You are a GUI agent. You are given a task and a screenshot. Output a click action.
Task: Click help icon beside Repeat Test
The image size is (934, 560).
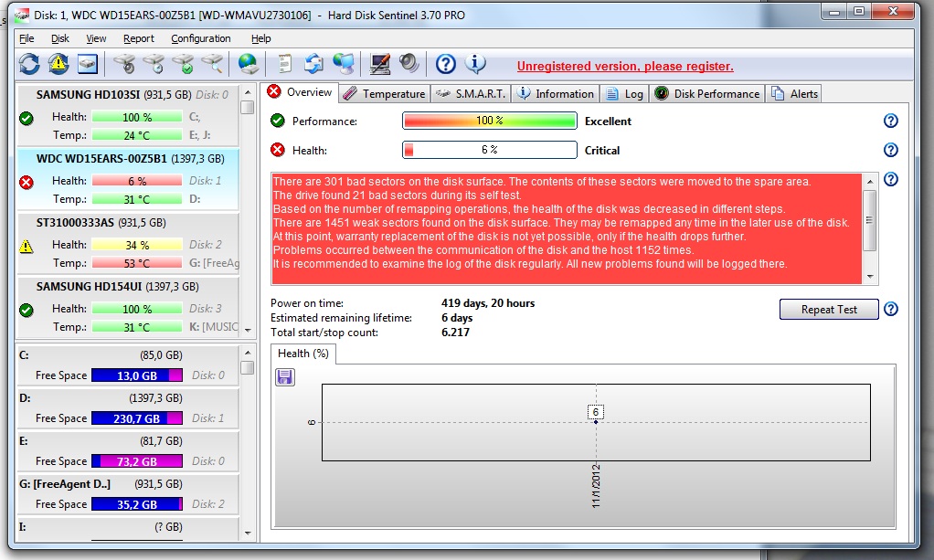pyautogui.click(x=890, y=309)
